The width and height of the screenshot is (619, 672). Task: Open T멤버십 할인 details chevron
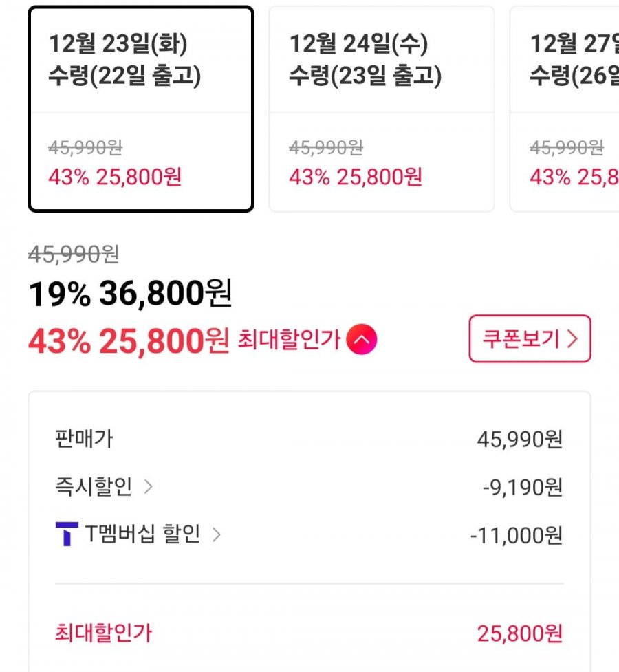click(x=216, y=534)
